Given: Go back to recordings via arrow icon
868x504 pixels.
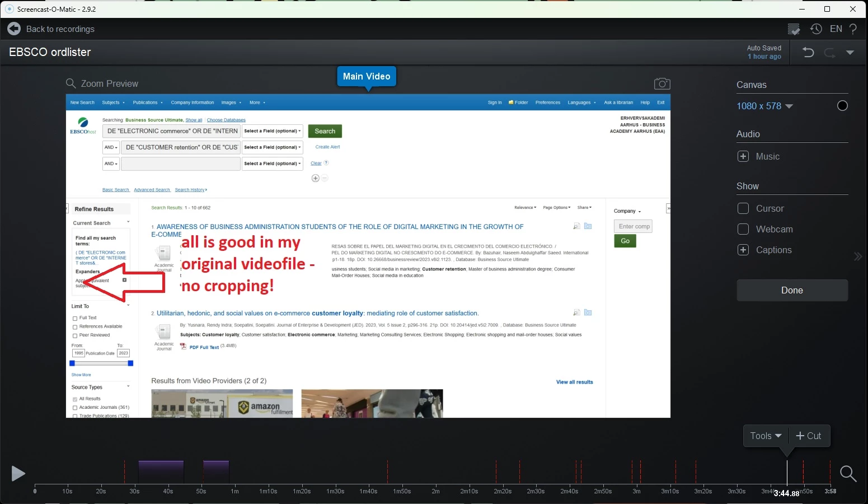Looking at the screenshot, I should click(14, 29).
